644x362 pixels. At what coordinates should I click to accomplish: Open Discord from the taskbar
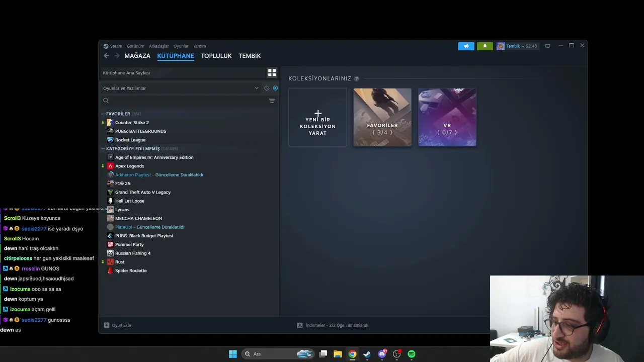[x=382, y=354]
